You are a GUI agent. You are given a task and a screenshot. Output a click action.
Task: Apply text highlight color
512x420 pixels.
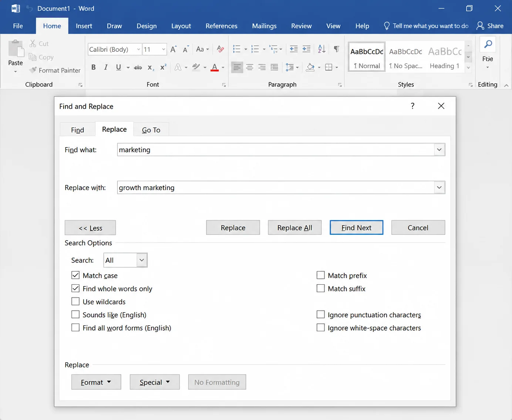point(196,67)
